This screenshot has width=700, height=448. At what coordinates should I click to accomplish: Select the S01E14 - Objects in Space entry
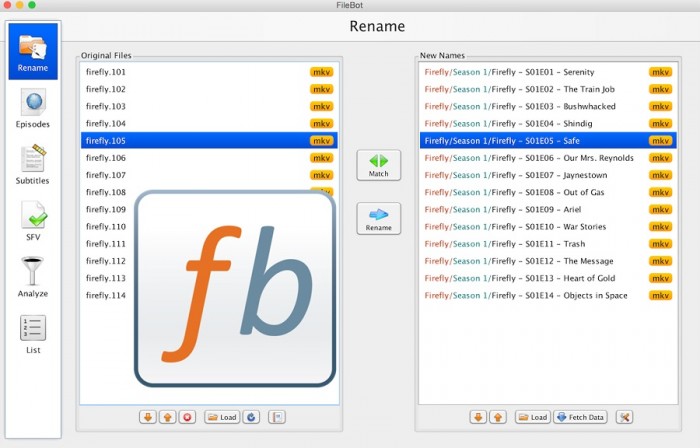click(548, 295)
